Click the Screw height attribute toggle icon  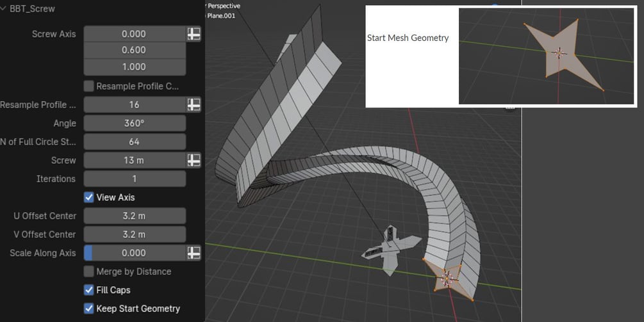[194, 161]
